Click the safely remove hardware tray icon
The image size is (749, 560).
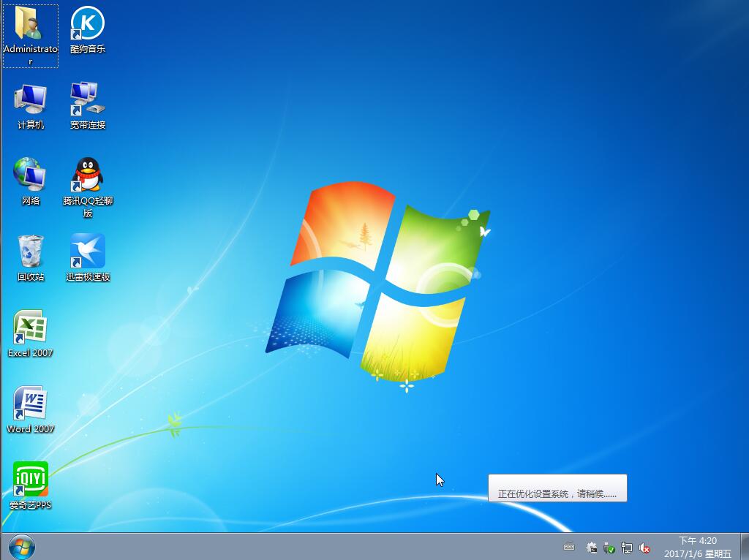(x=609, y=547)
